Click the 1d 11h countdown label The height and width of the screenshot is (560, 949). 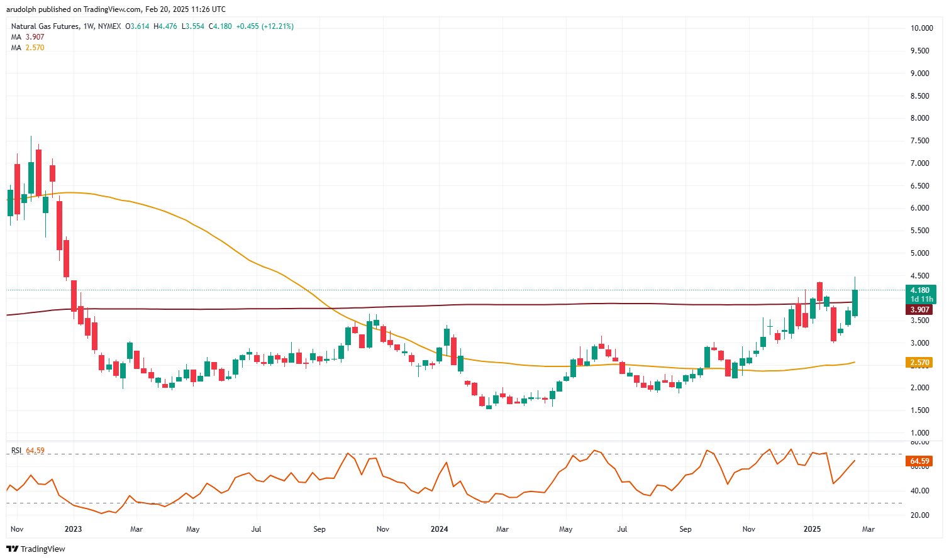click(x=921, y=299)
